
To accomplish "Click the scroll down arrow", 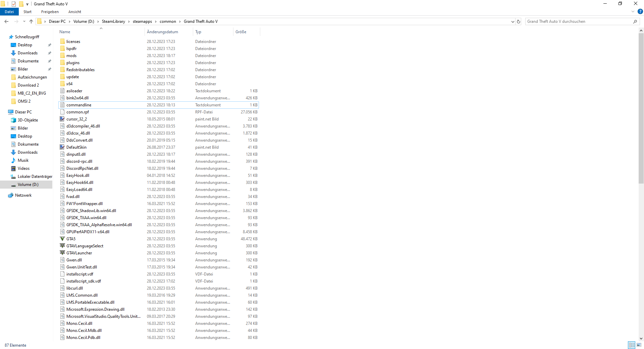I will pyautogui.click(x=641, y=339).
